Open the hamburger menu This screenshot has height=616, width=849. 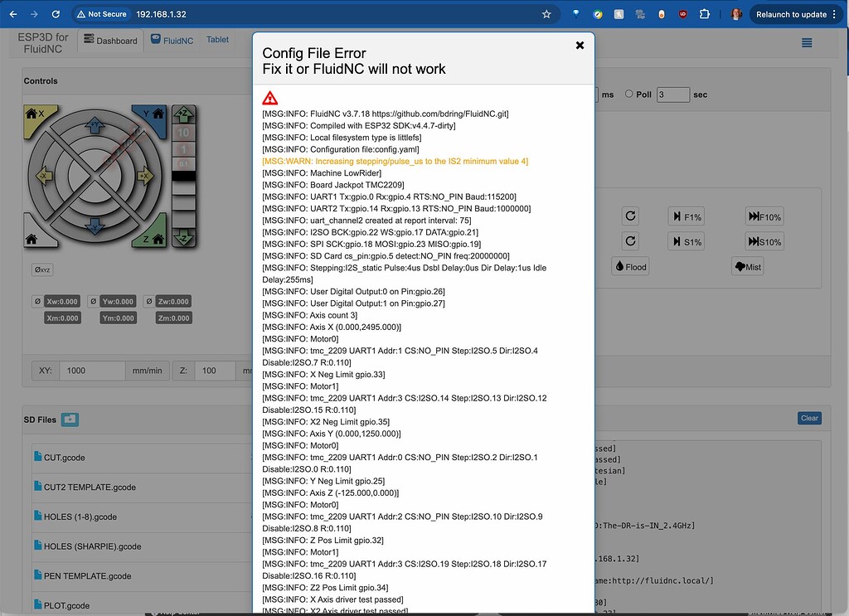pyautogui.click(x=806, y=43)
